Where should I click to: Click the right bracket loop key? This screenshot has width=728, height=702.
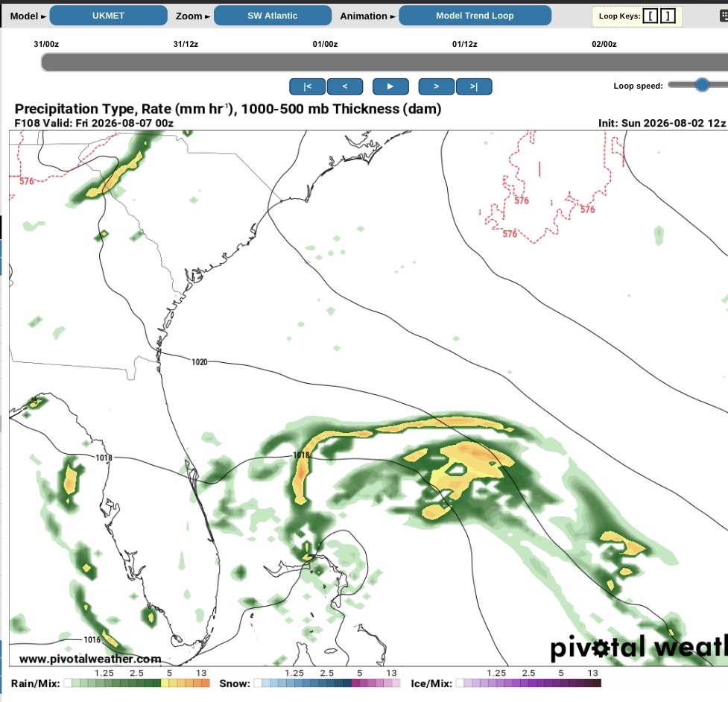pos(668,16)
